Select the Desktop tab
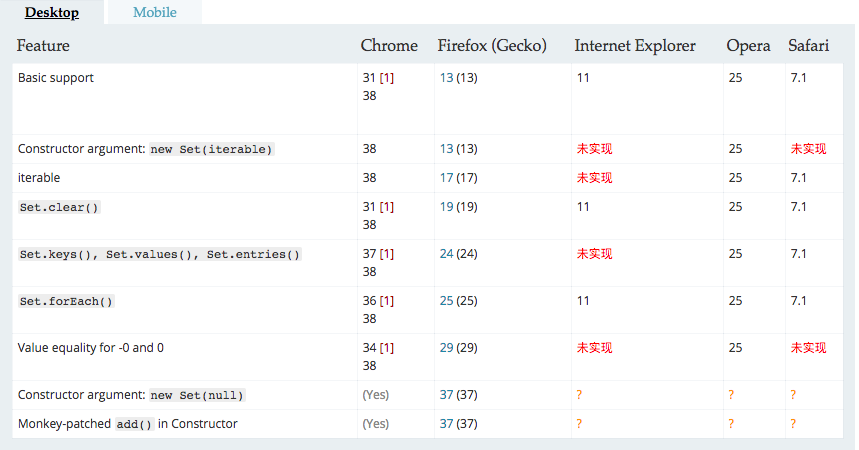This screenshot has height=450, width=859. tap(51, 12)
